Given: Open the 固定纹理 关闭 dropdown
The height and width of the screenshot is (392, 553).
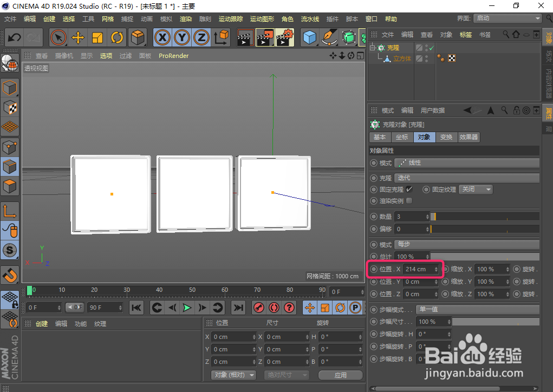Looking at the screenshot, I should [x=476, y=190].
